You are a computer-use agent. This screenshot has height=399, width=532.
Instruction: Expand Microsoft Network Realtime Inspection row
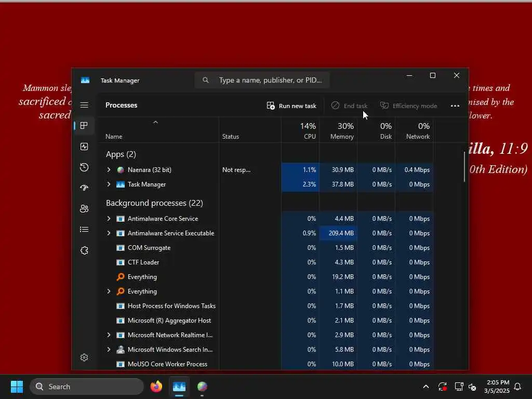109,335
